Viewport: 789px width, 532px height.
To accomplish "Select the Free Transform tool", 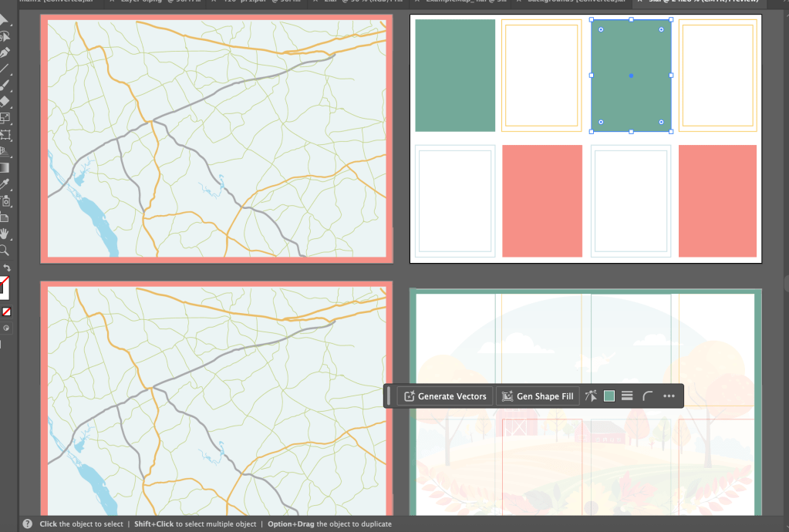I will tap(5, 135).
